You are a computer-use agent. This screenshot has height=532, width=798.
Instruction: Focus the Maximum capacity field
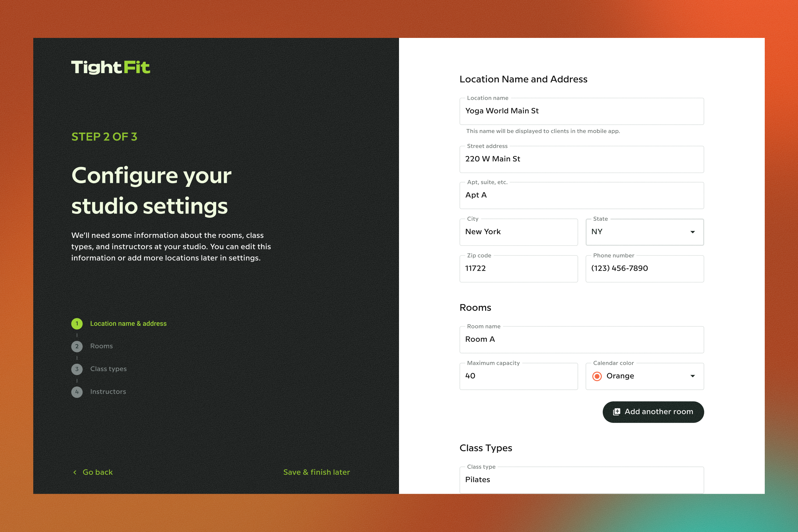[518, 376]
